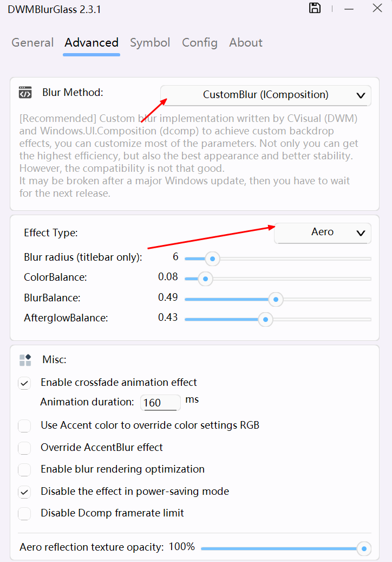Expand the Effect Type Aero dropdown
This screenshot has width=392, height=562.
(323, 232)
